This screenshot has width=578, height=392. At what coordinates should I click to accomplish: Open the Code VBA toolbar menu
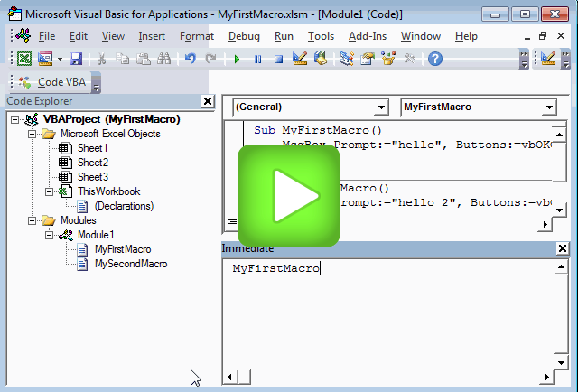click(61, 82)
